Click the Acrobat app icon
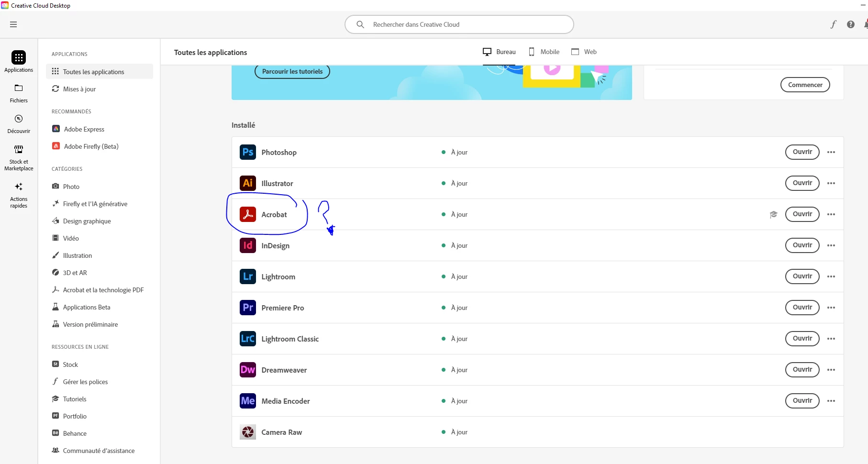This screenshot has height=464, width=868. click(x=248, y=214)
